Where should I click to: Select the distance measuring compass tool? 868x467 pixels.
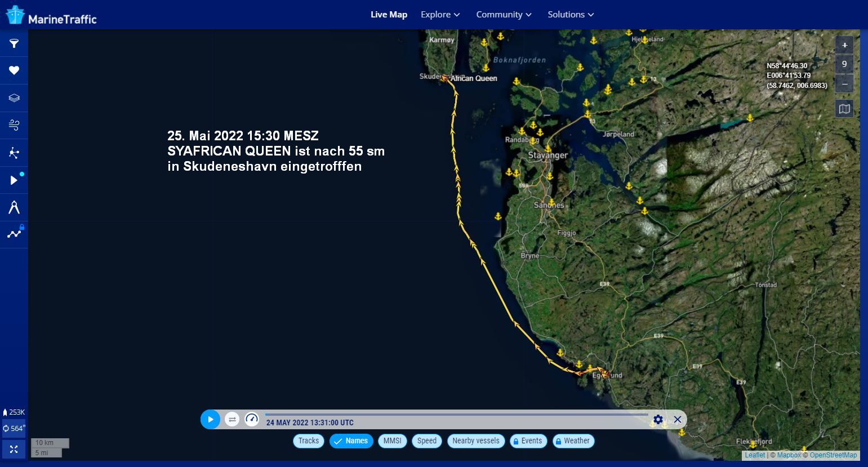click(x=14, y=208)
